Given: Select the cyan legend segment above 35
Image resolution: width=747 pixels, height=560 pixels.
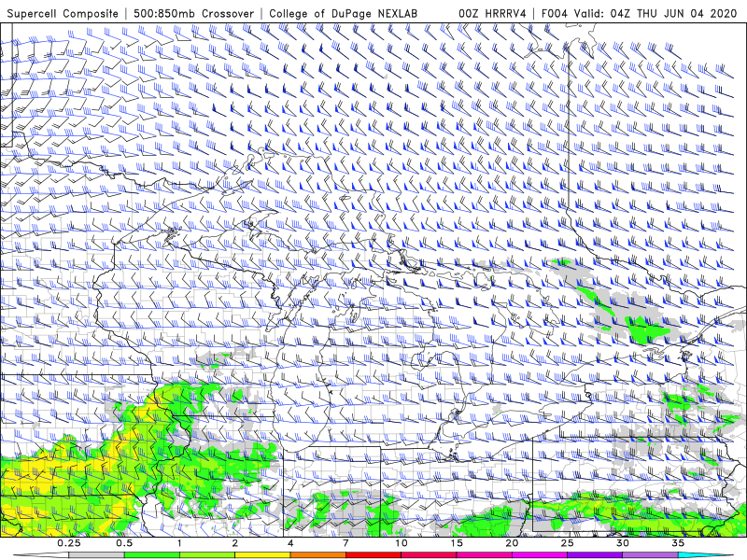Looking at the screenshot, I should [707, 555].
